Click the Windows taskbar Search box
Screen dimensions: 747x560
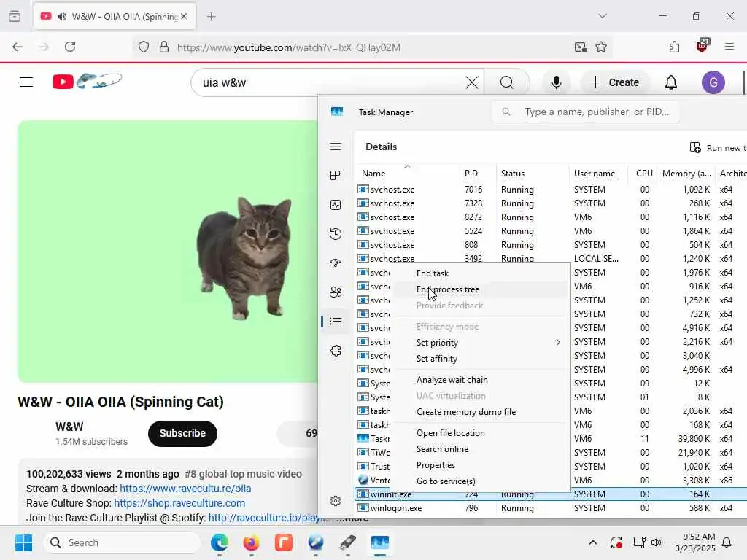click(123, 542)
